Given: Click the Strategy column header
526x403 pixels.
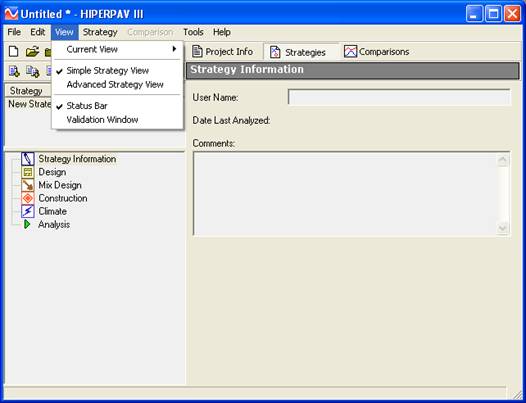Looking at the screenshot, I should click(28, 91).
